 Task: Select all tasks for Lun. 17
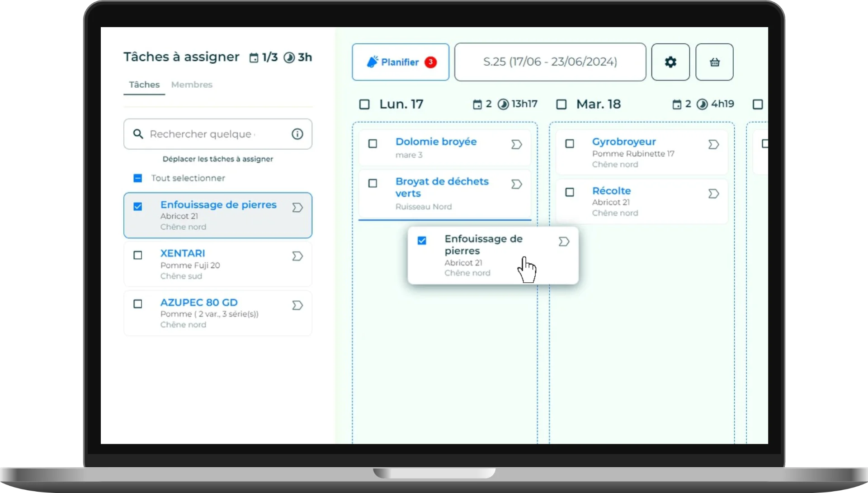[x=364, y=104]
